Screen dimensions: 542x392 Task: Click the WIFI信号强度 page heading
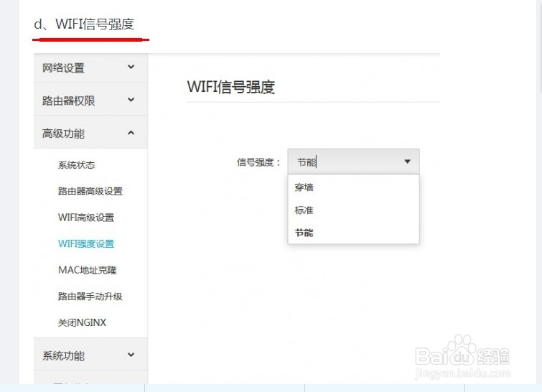[231, 87]
